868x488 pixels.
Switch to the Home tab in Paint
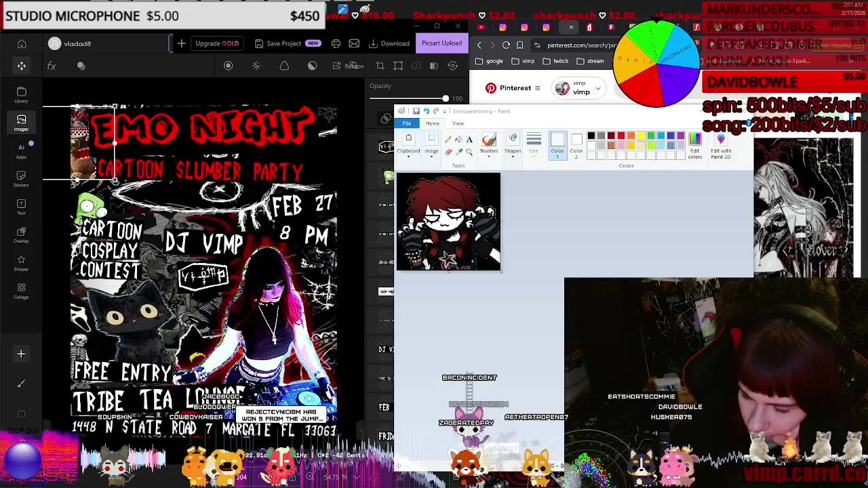point(433,123)
